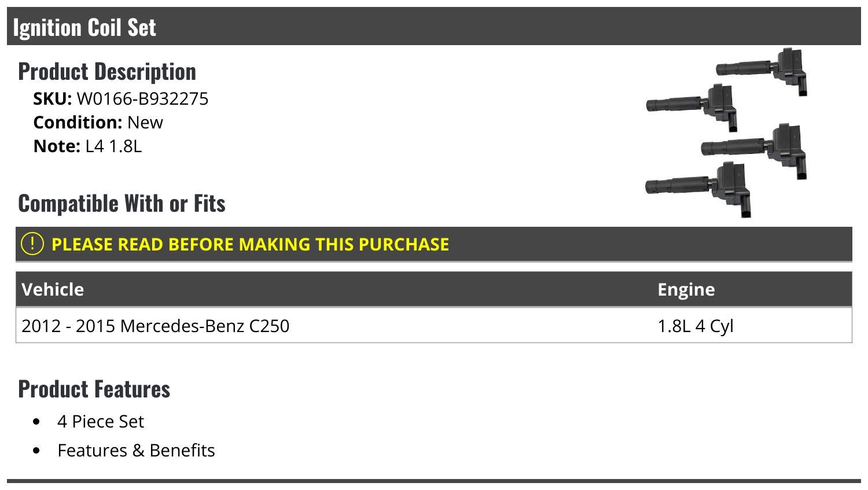Select the second ignition coil from top
868x490 pixels.
click(692, 107)
